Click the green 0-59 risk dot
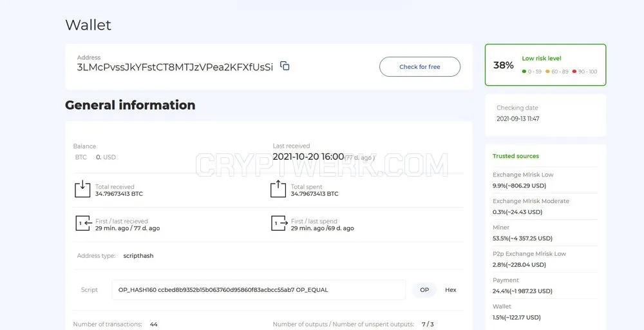 click(x=524, y=72)
